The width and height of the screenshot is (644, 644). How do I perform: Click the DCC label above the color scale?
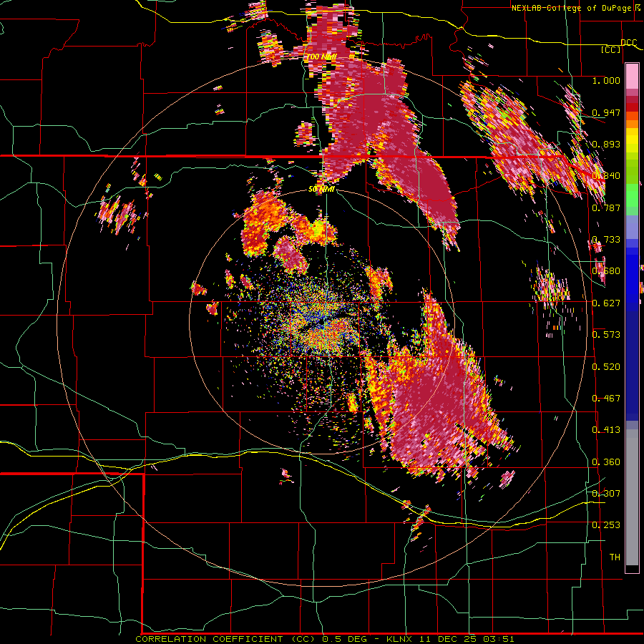tap(628, 43)
